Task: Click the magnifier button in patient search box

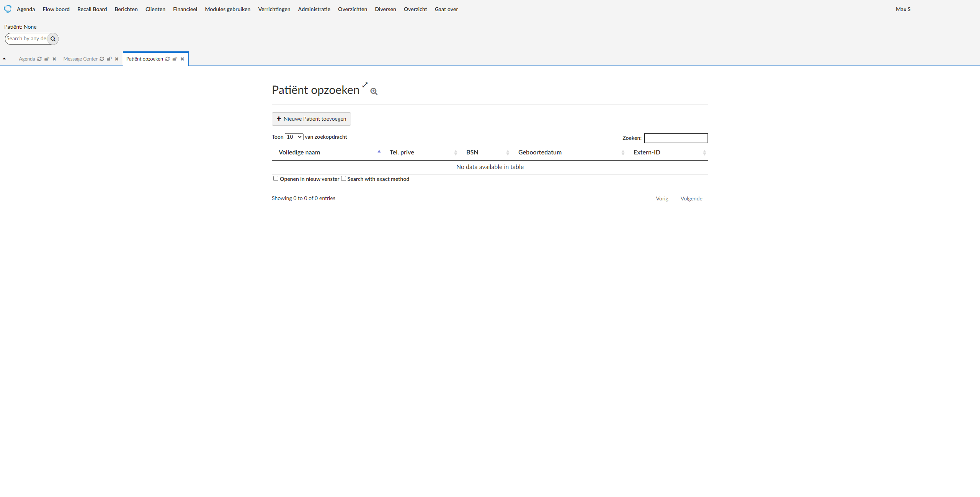Action: (x=53, y=39)
